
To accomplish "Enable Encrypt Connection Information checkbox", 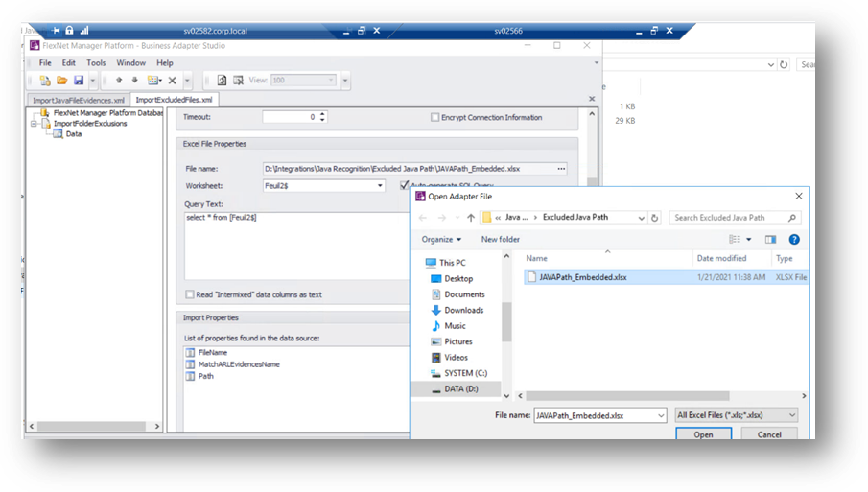I will pyautogui.click(x=435, y=117).
